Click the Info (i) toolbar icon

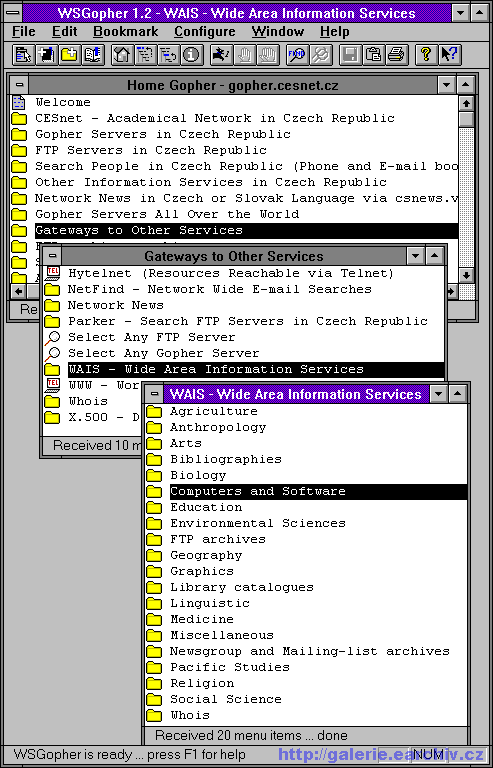[192, 54]
